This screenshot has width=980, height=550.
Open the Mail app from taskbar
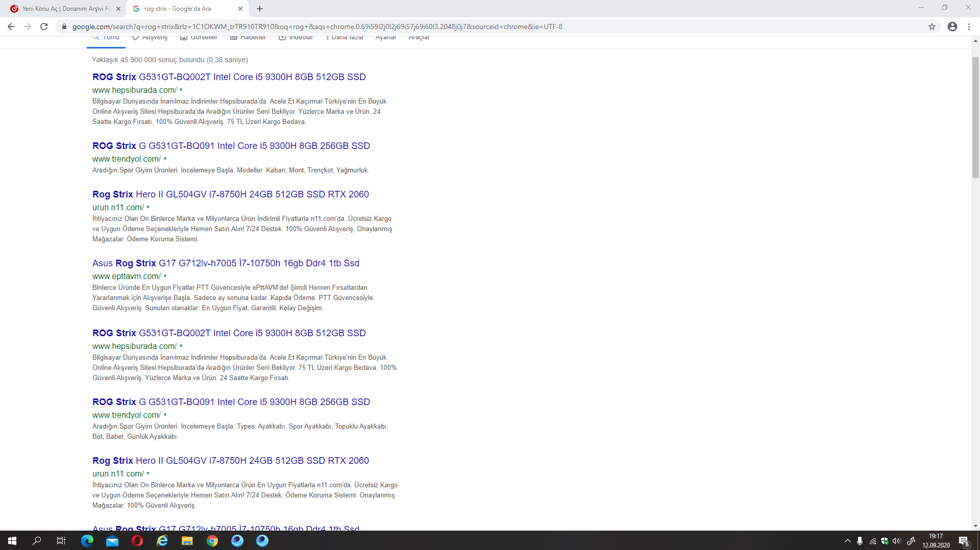(x=112, y=541)
